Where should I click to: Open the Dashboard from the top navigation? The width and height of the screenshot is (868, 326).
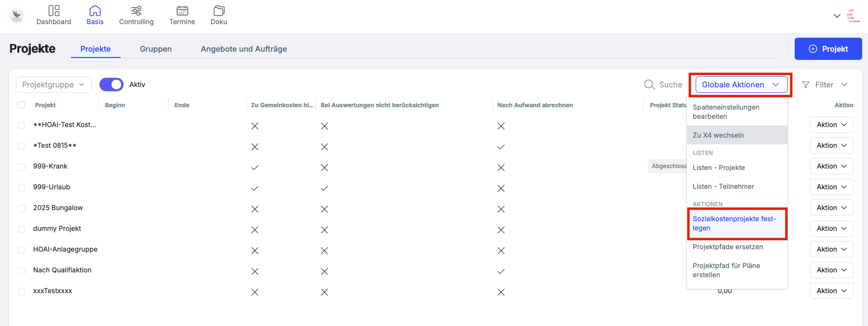click(54, 15)
